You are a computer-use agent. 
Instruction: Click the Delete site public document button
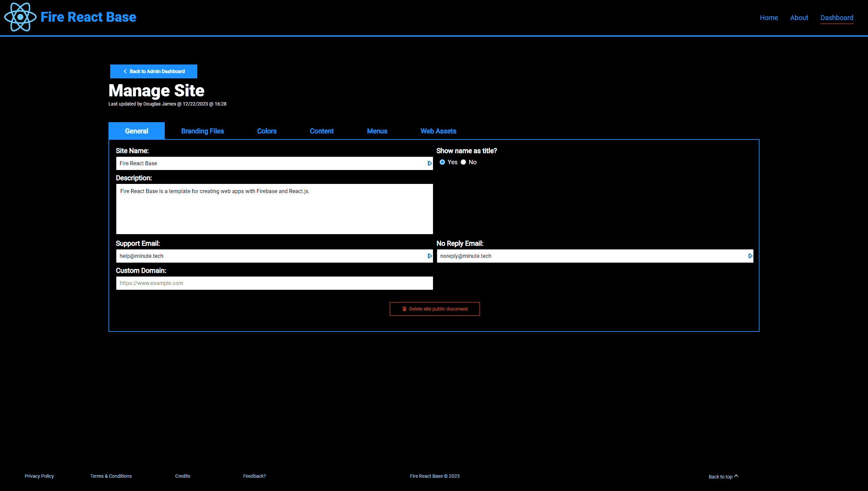(434, 308)
